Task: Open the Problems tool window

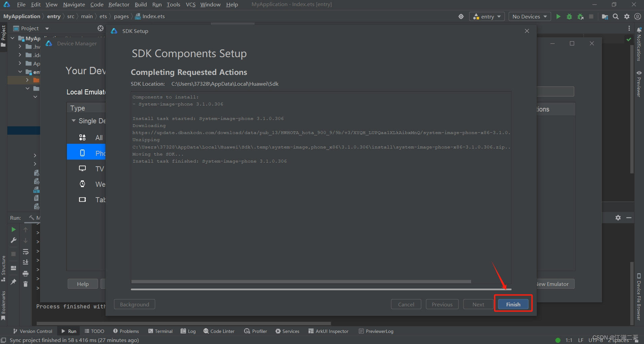Action: pos(126,331)
